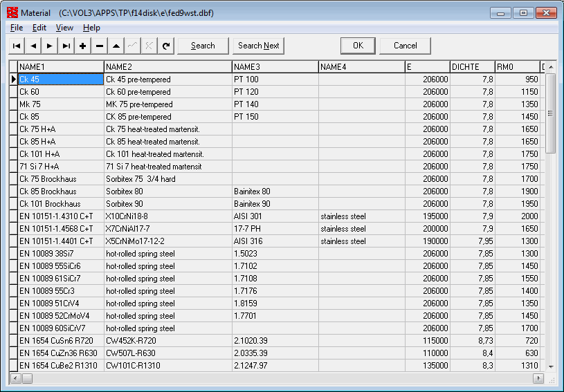Click the Ck 75 H+A cell

point(61,129)
